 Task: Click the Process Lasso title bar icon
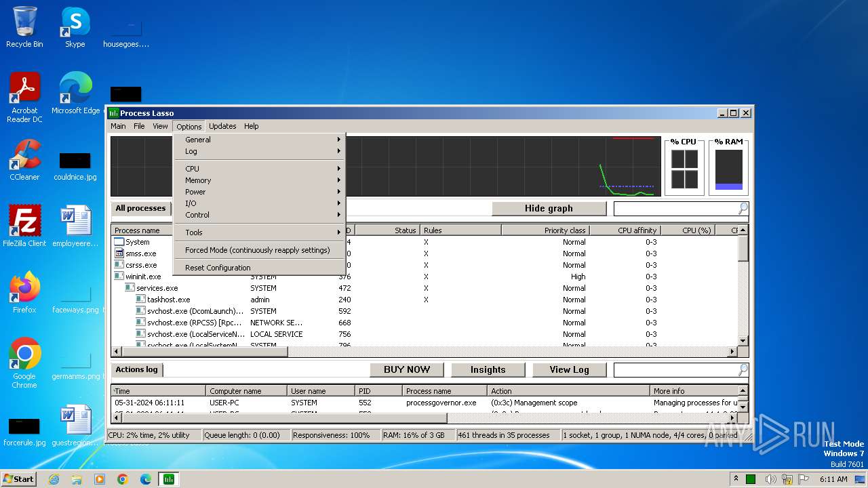(114, 113)
